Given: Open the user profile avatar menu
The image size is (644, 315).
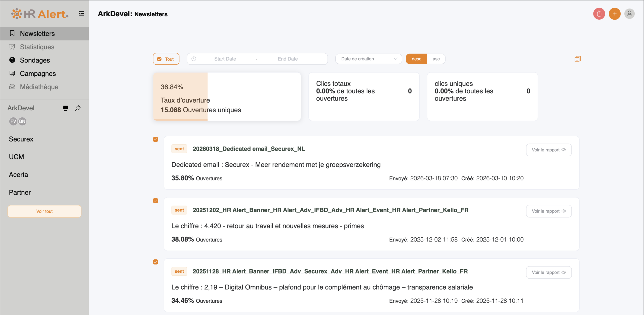Looking at the screenshot, I should (630, 14).
